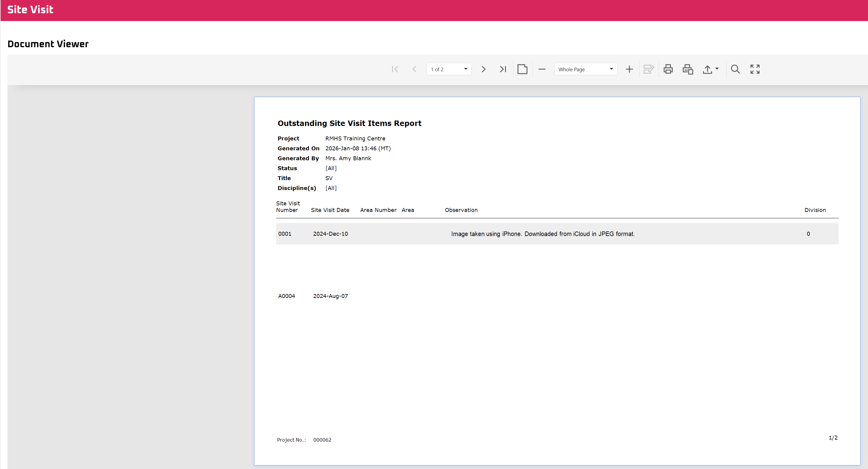Screen dimensions: 868x469
Task: Click project number 000062
Action: coord(322,440)
